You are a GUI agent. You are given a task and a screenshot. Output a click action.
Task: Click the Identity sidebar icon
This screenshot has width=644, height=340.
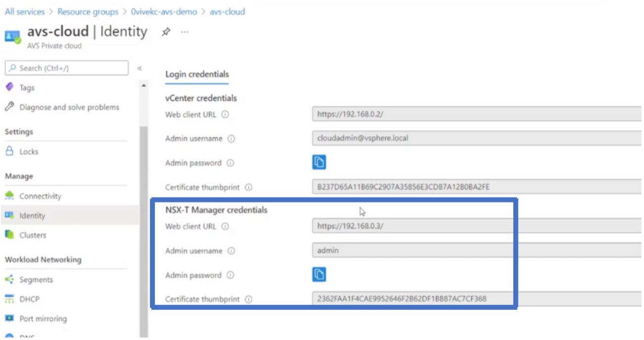[x=9, y=215]
